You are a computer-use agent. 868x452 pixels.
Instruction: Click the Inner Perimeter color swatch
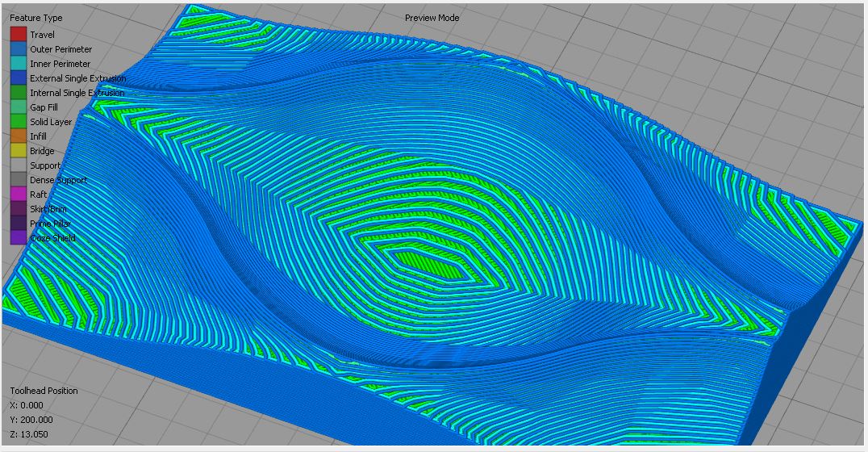(x=19, y=64)
